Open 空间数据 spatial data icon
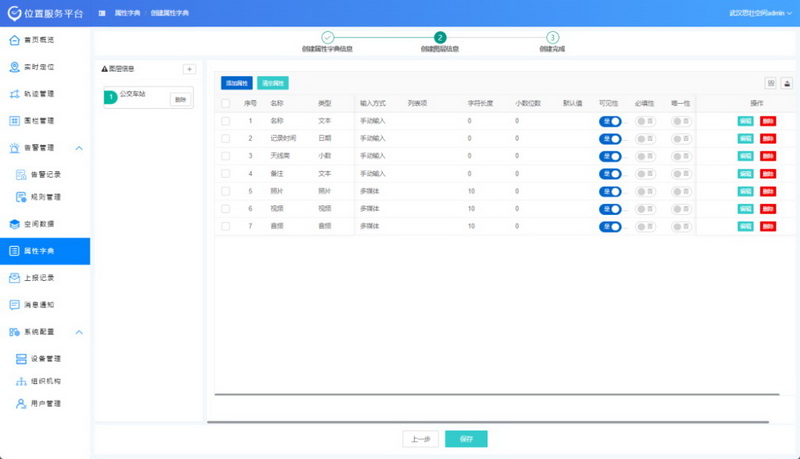800x459 pixels. pyautogui.click(x=14, y=224)
